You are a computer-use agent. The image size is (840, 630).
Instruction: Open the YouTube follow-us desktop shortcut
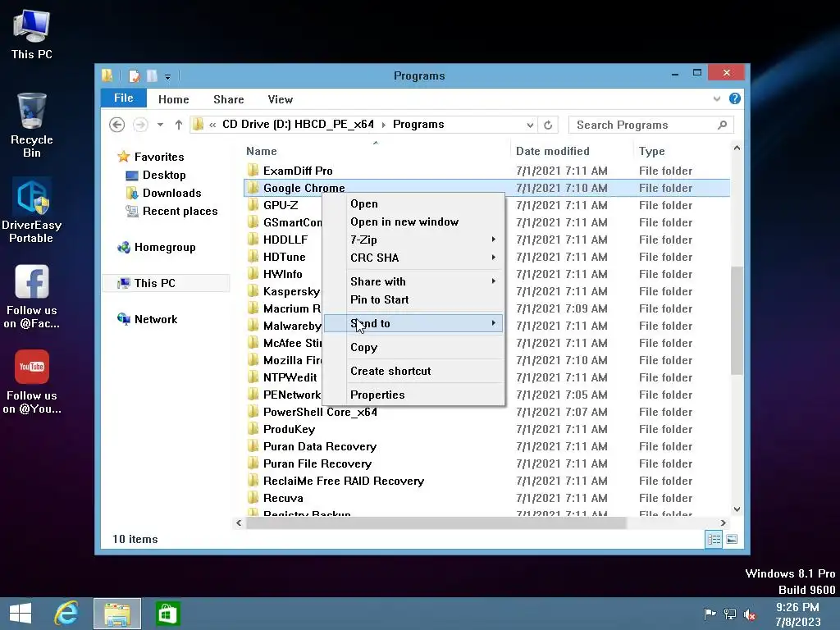pyautogui.click(x=32, y=381)
